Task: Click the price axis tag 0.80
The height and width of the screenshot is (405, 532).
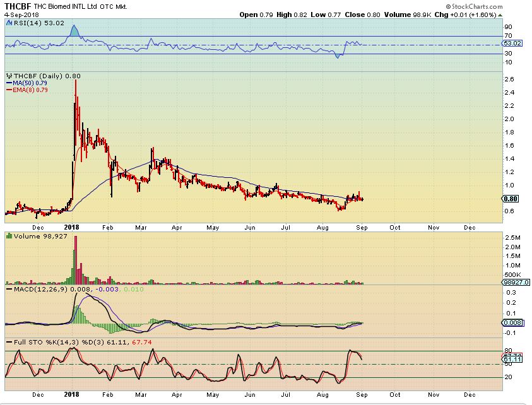Action: tap(511, 199)
